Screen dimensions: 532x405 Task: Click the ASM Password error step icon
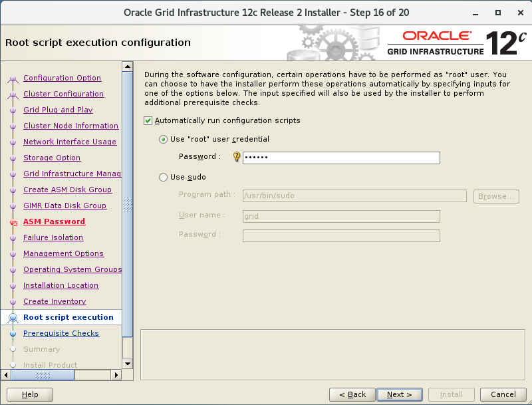tap(13, 223)
